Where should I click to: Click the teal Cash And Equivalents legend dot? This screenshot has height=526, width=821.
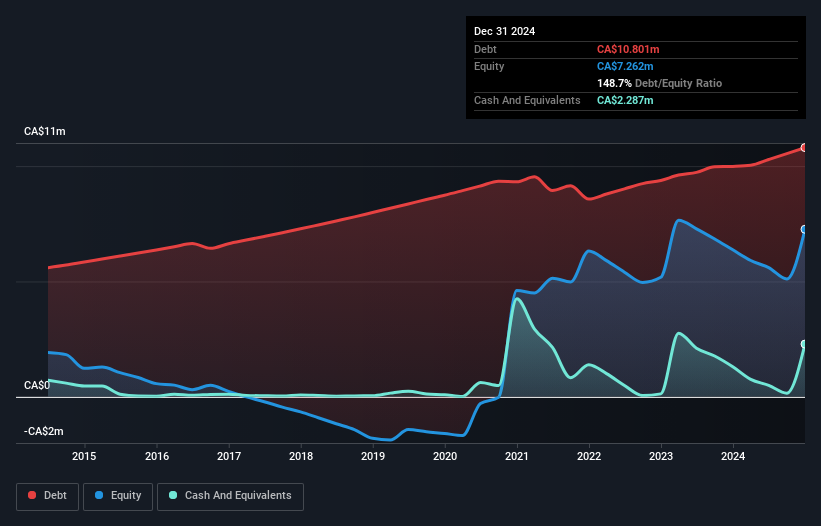173,495
